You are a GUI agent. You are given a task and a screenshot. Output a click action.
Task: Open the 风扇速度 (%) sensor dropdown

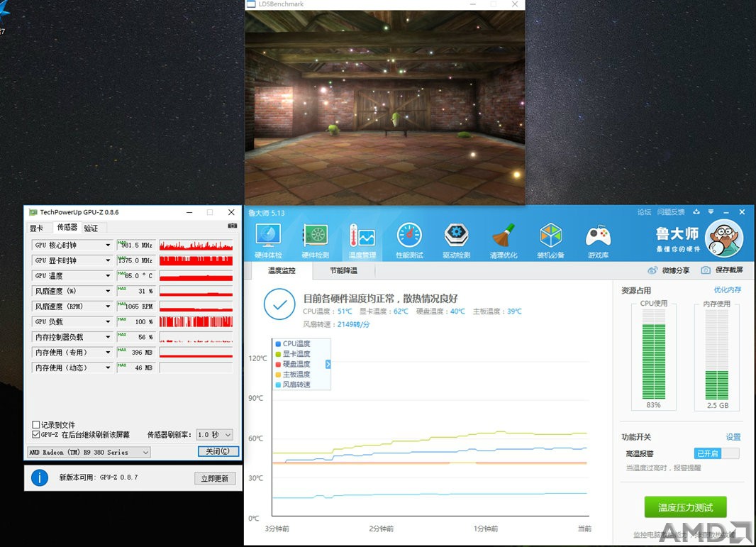(x=108, y=291)
